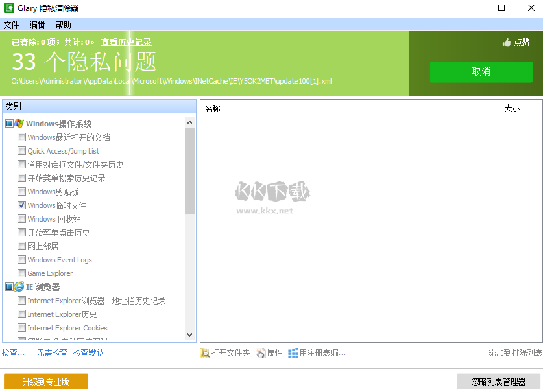Enable the Windows剪贴板 cleaning option
Image resolution: width=543 pixels, height=392 pixels.
(21, 191)
